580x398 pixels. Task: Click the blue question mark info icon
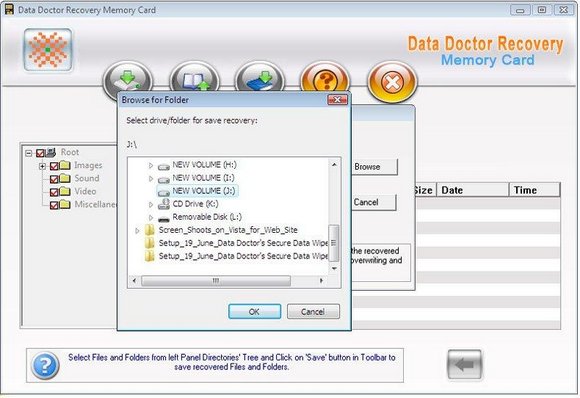point(45,365)
